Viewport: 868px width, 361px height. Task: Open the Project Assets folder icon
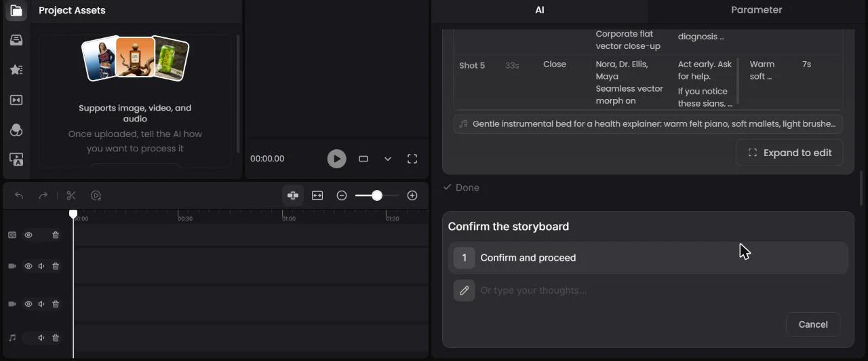[x=16, y=10]
